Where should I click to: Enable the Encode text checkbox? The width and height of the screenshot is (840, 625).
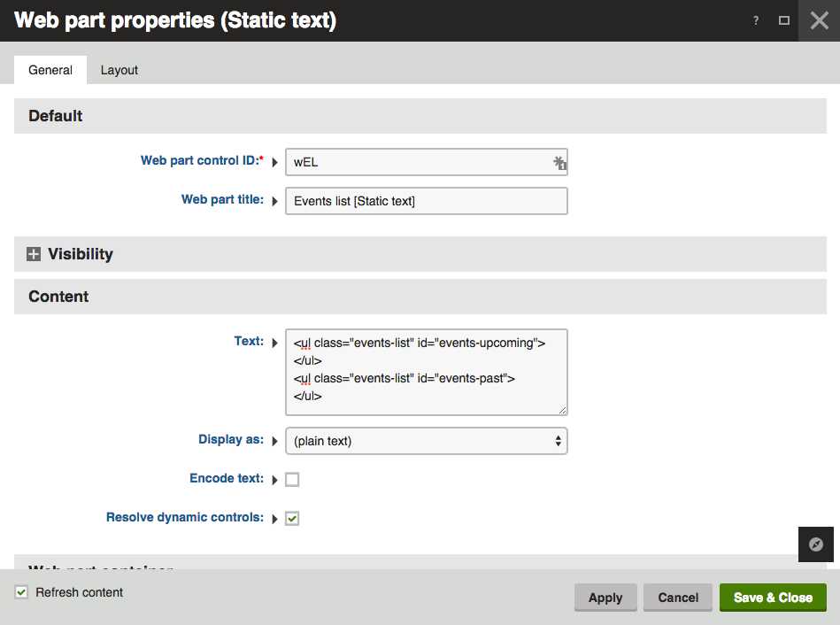pyautogui.click(x=292, y=480)
